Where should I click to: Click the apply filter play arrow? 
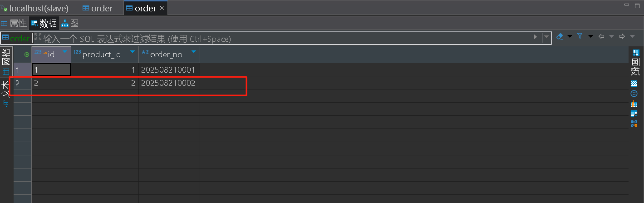coord(536,37)
